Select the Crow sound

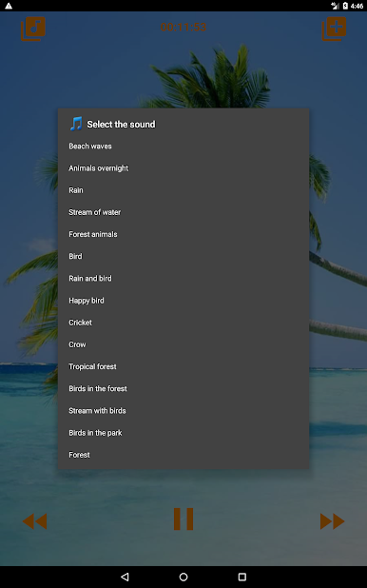183,344
